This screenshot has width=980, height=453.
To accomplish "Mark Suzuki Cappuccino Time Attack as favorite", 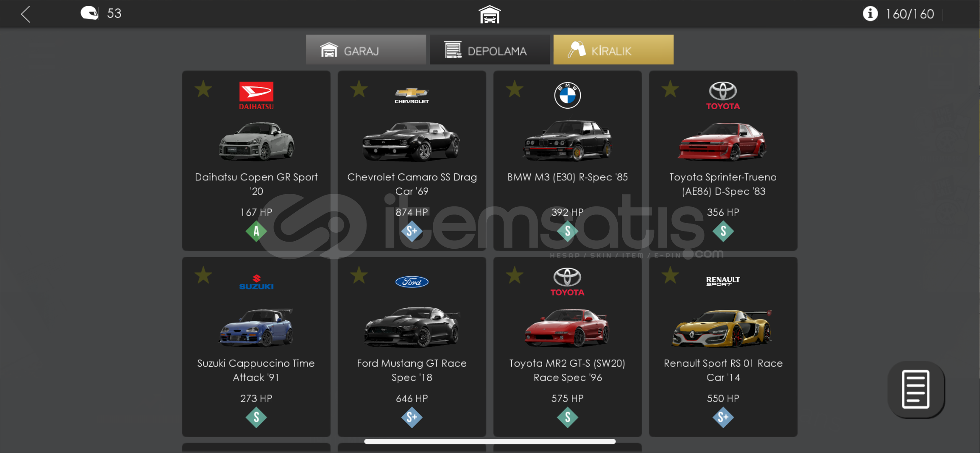I will tap(203, 275).
